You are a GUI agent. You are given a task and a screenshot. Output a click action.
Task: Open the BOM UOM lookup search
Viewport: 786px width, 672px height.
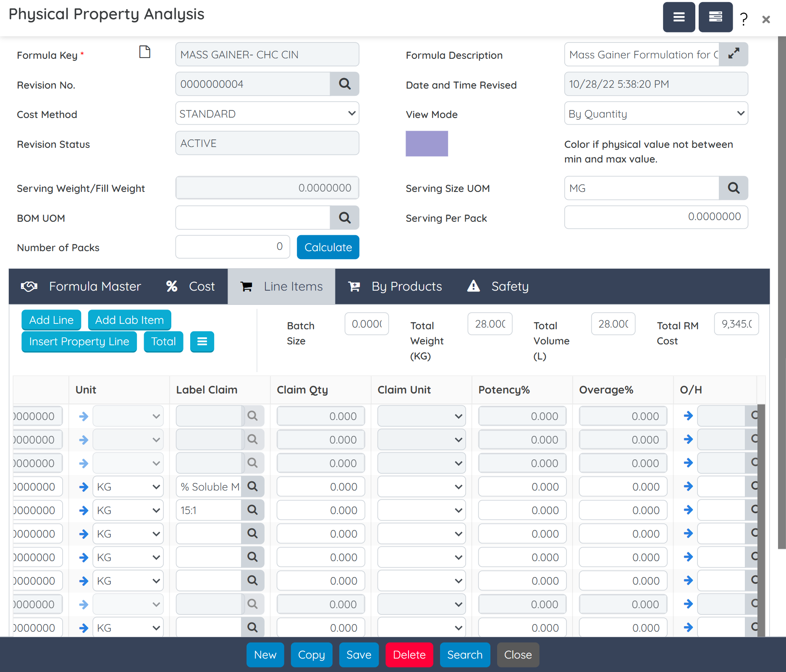(x=344, y=218)
